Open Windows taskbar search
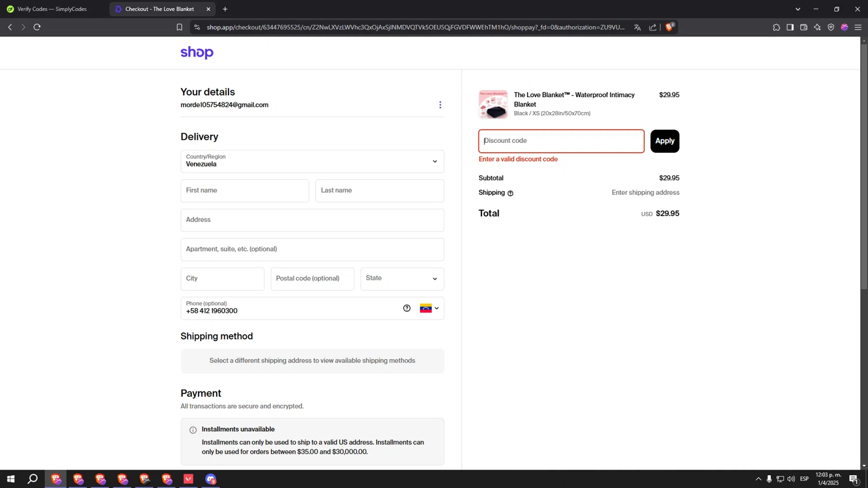Viewport: 868px width, 488px height. [33, 479]
